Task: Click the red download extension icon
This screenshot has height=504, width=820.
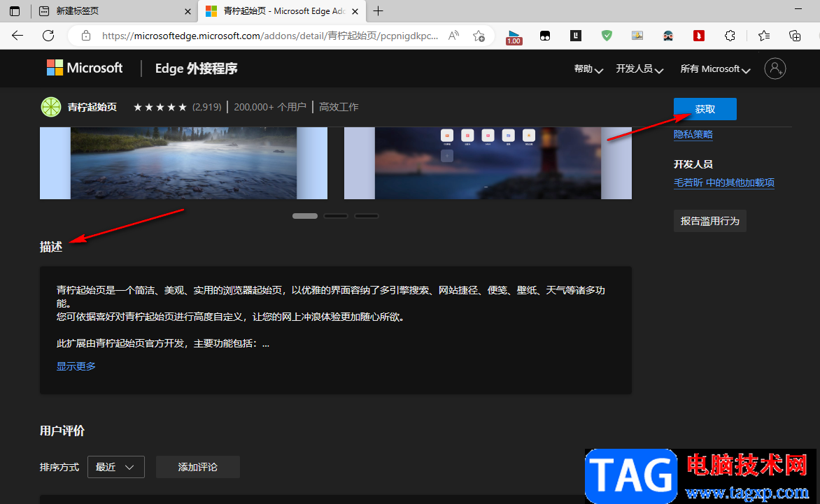Action: pos(699,36)
